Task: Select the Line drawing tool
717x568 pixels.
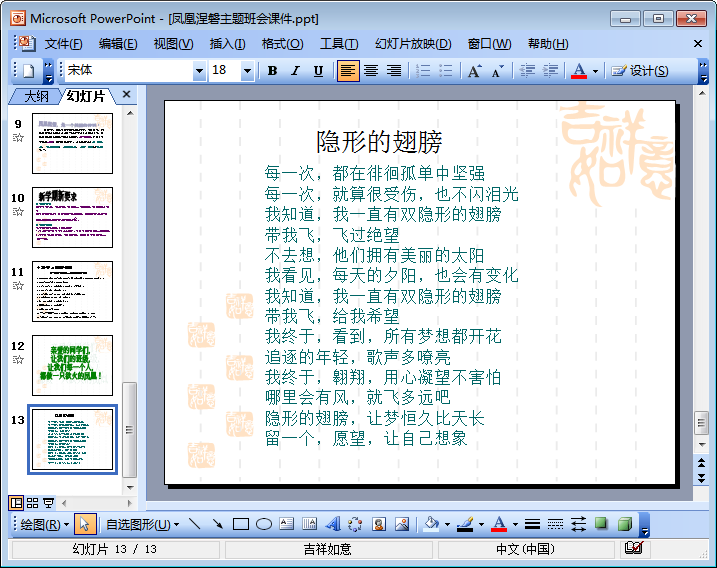Action: (x=195, y=524)
